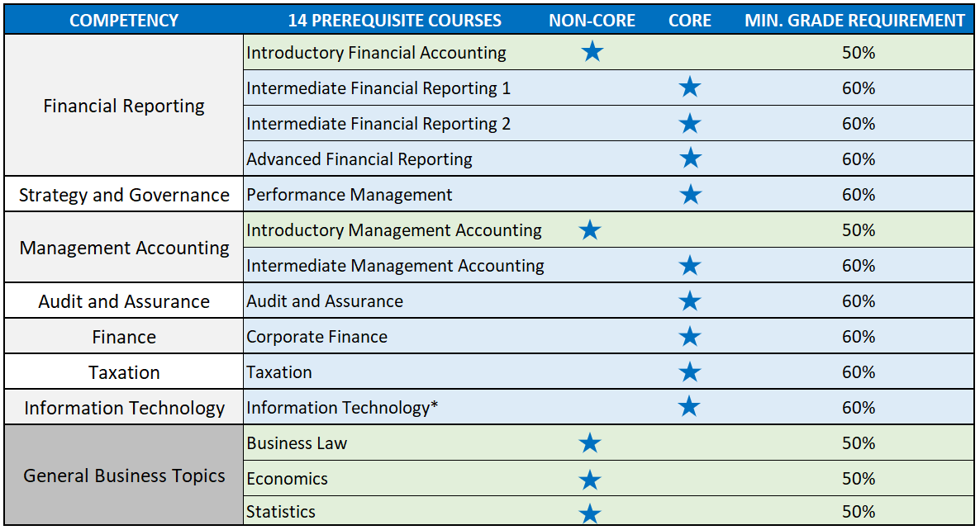Select the Intermediate Management Accounting course cell
Viewport: 980px width, 530px height.
click(395, 266)
